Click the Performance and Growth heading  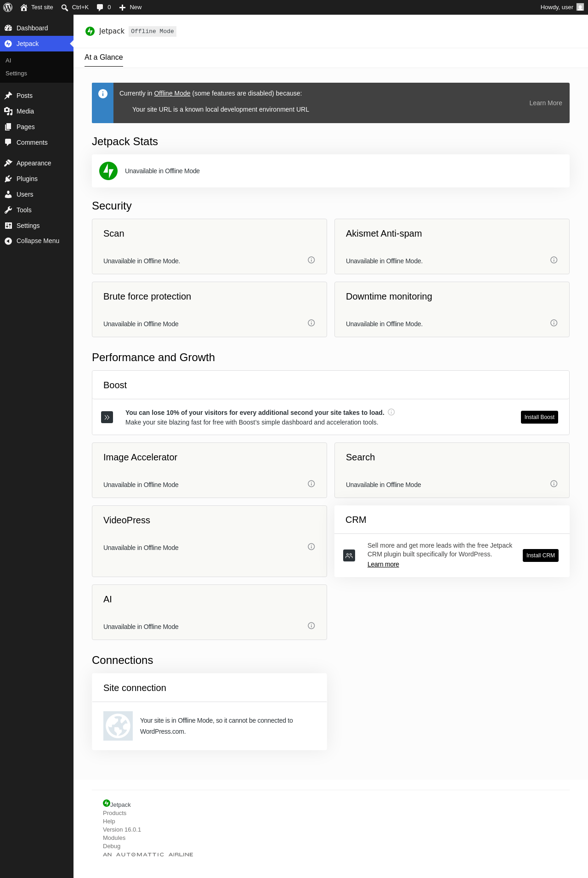point(153,357)
